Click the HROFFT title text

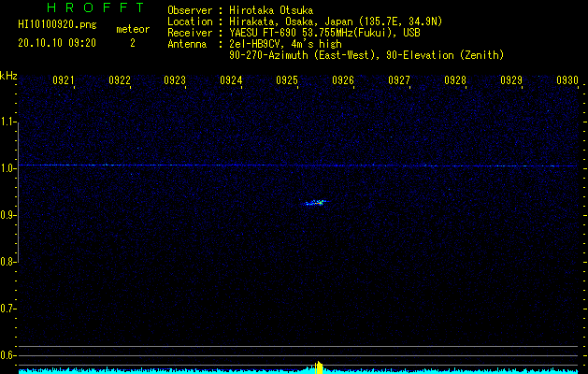pyautogui.click(x=96, y=7)
